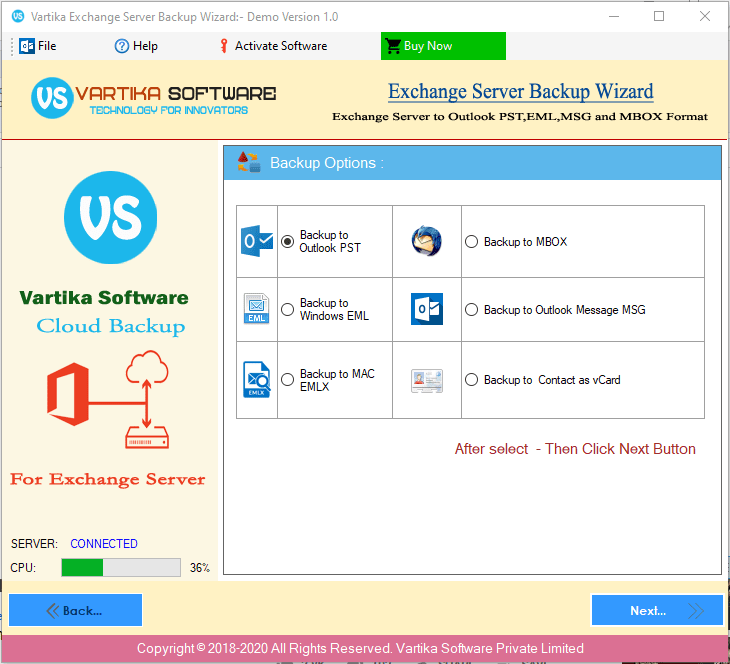This screenshot has height=664, width=730.
Task: Click the 36% CPU value
Action: click(200, 568)
